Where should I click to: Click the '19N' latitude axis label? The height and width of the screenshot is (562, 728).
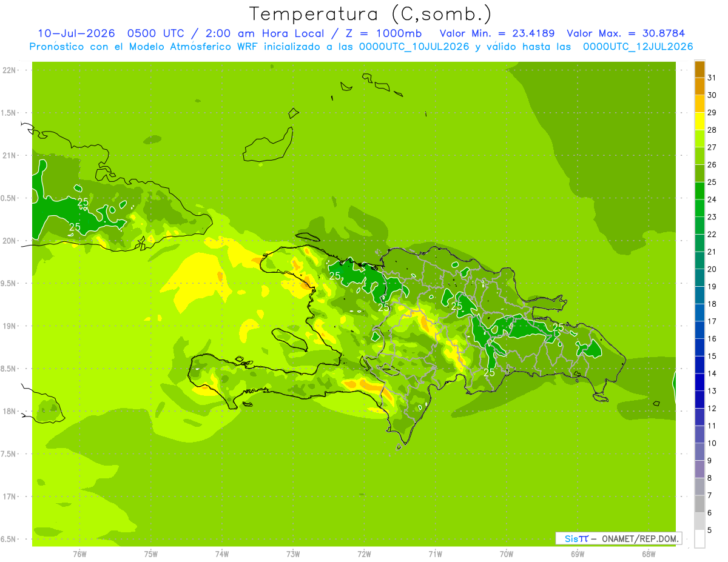10,326
